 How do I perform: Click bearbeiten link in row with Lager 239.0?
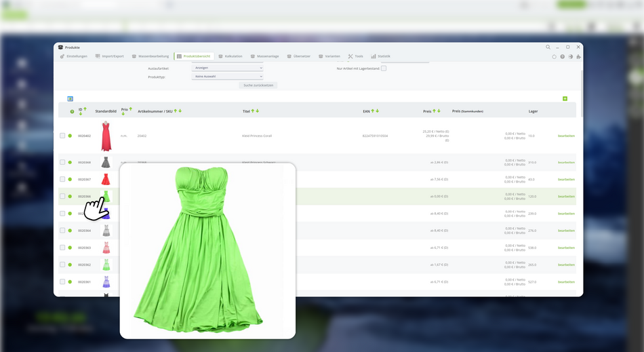[x=566, y=214]
